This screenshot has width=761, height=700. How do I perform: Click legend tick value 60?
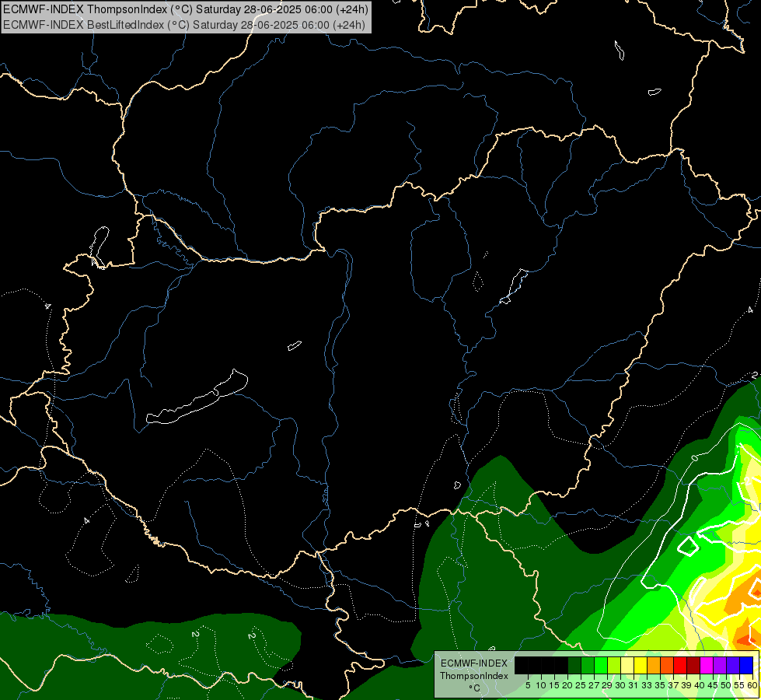(752, 685)
